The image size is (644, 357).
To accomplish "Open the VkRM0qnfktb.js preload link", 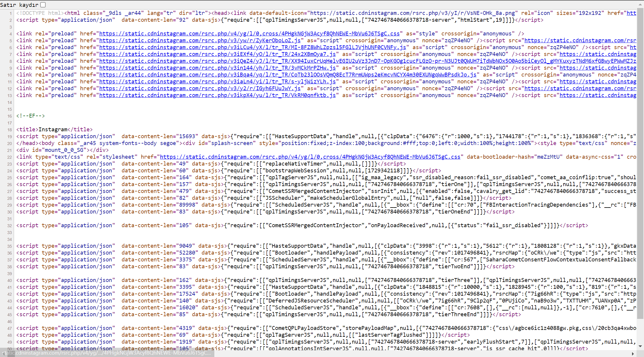I will coord(217,95).
